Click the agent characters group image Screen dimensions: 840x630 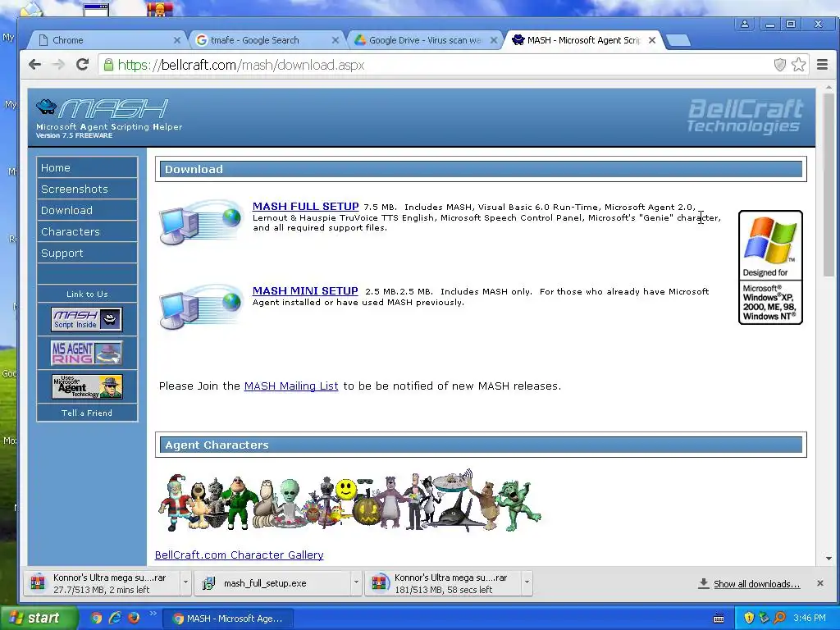pos(349,501)
